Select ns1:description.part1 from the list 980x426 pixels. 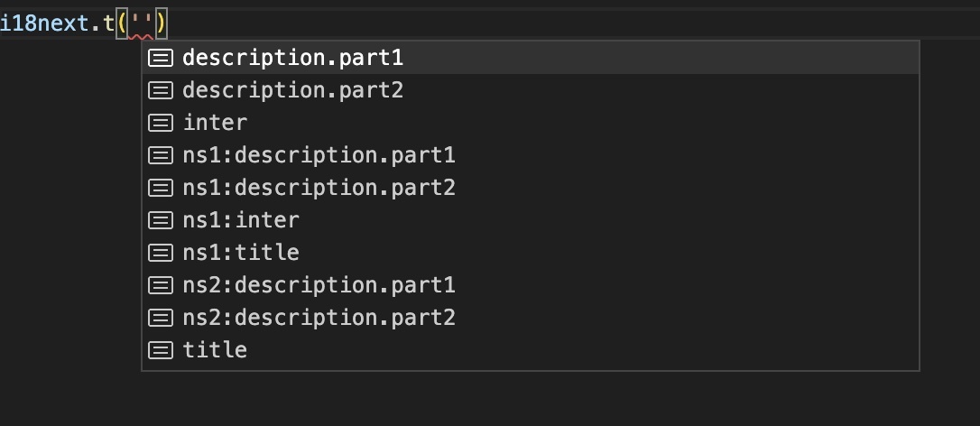click(x=319, y=155)
